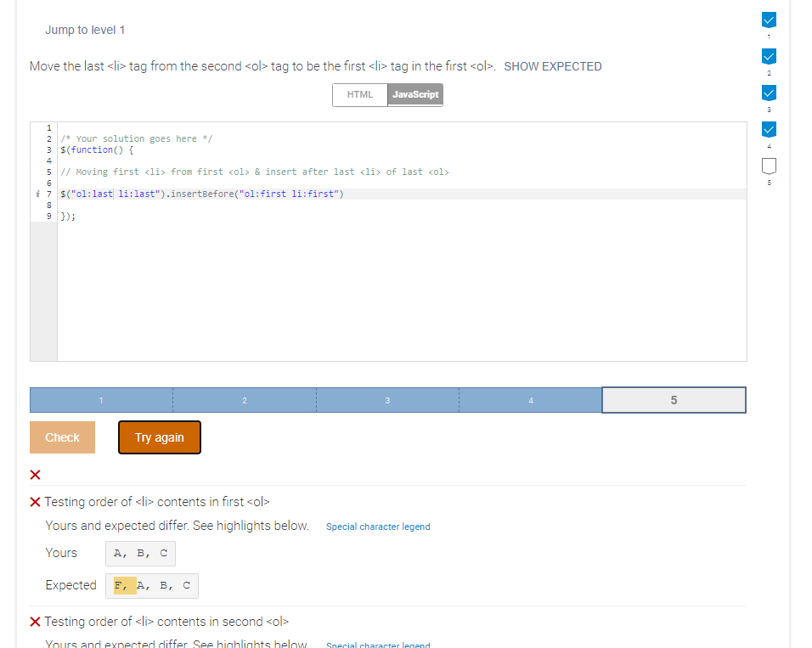Viewport: 812px width, 648px height.
Task: Click "Testing order of <li> contents in second <ol>"
Action: (x=166, y=622)
